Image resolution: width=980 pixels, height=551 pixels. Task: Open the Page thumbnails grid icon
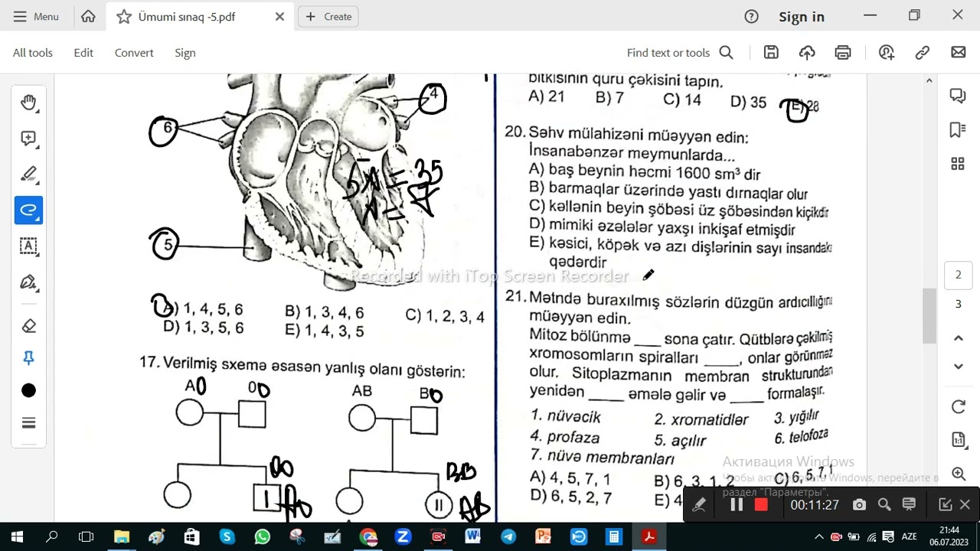pyautogui.click(x=957, y=164)
